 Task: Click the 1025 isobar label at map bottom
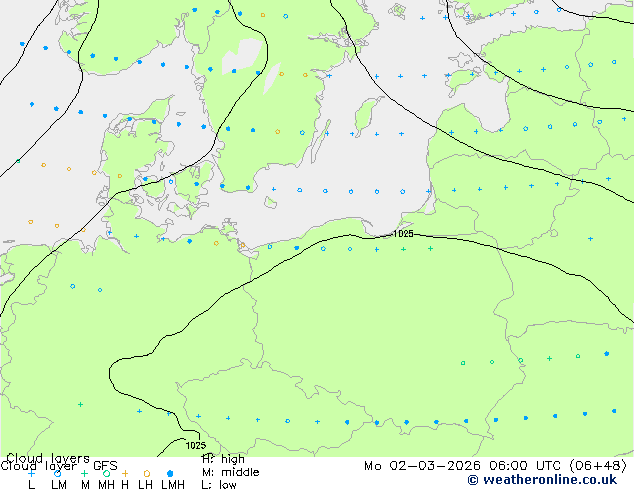point(196,446)
